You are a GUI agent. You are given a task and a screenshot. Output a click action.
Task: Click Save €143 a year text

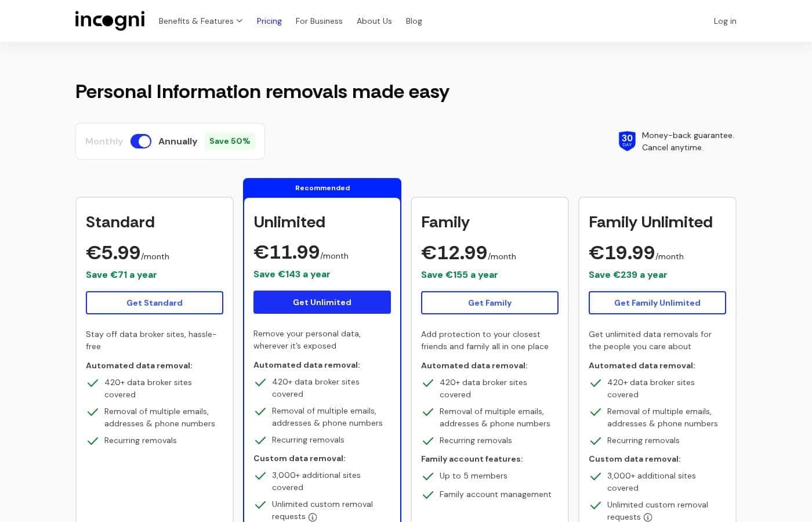click(x=292, y=274)
